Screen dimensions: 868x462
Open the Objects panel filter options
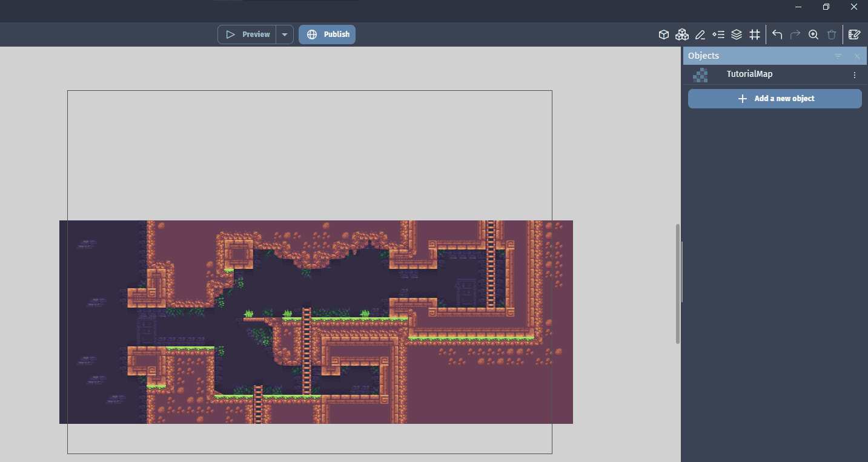838,56
